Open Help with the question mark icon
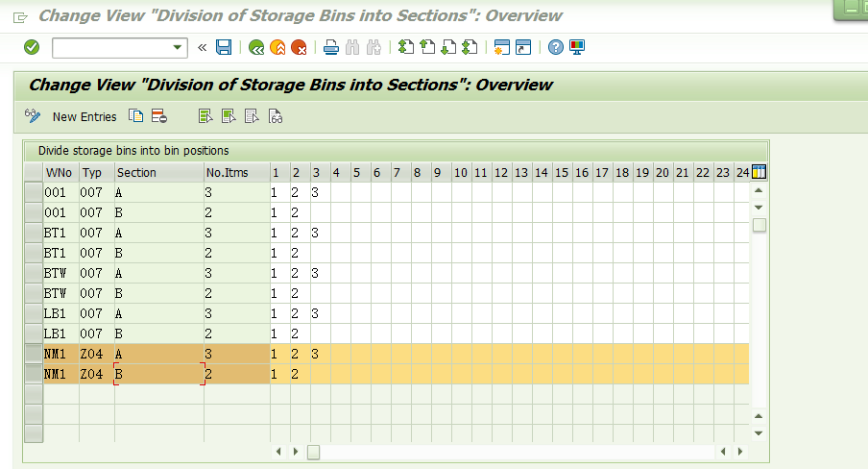 pyautogui.click(x=555, y=48)
